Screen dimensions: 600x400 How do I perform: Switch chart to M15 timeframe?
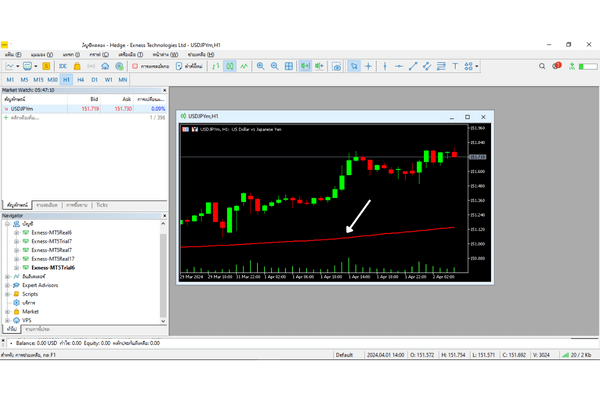[37, 79]
